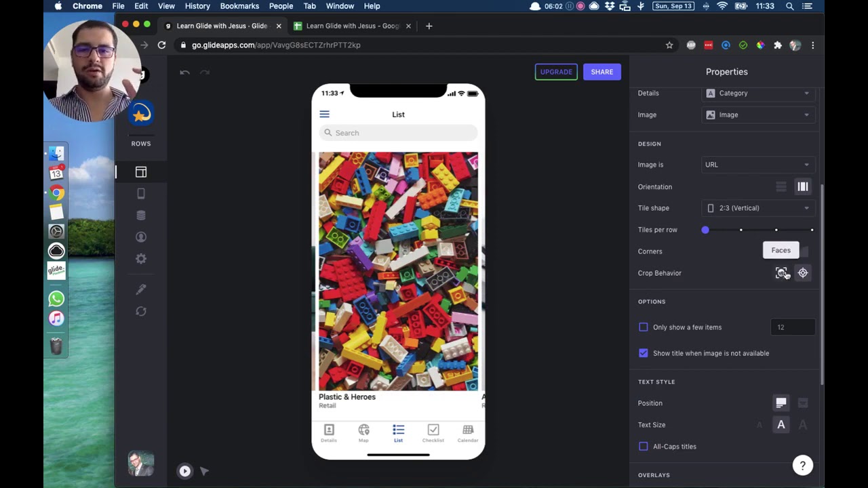The width and height of the screenshot is (868, 488).
Task: Click the app star logo icon
Action: tap(141, 114)
